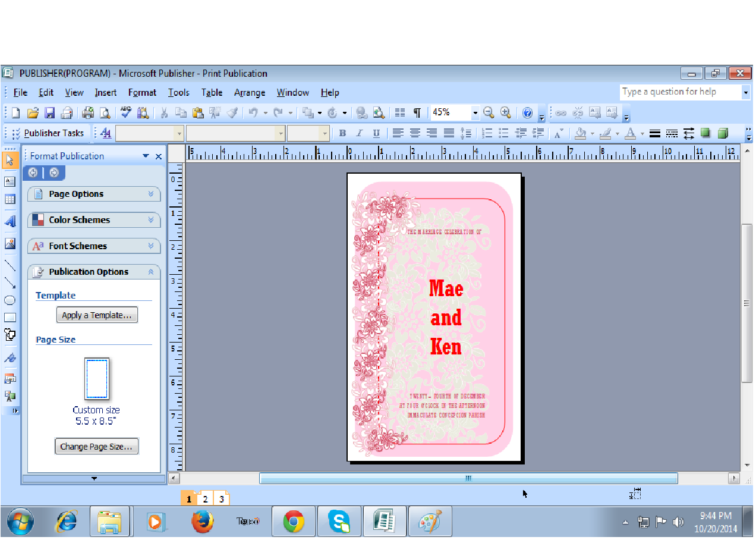This screenshot has height=540, width=756.
Task: Open the zoom level dropdown
Action: coord(475,113)
